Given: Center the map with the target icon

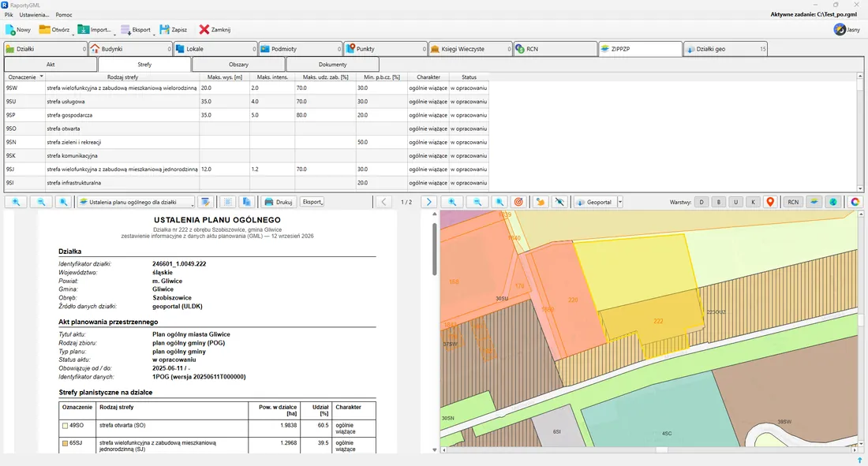Looking at the screenshot, I should pyautogui.click(x=518, y=202).
